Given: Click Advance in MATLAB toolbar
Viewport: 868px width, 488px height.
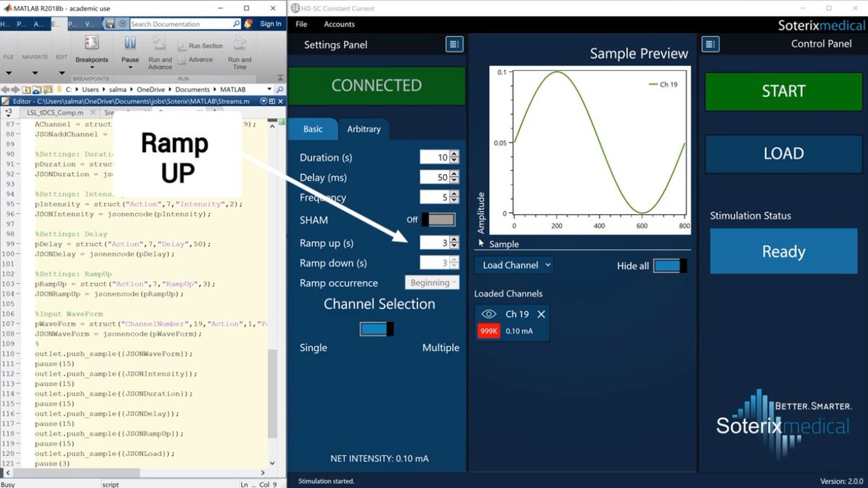Looking at the screenshot, I should point(195,59).
